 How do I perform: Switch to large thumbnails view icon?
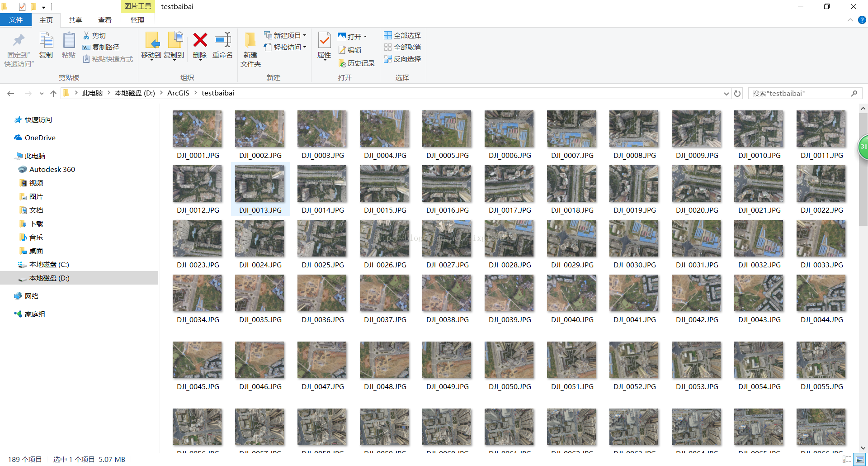tap(859, 459)
